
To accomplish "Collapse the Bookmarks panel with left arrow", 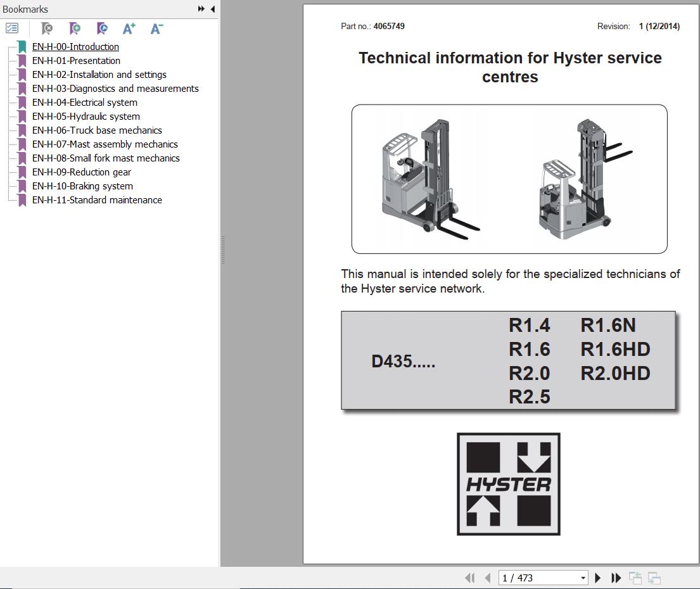I will (212, 9).
